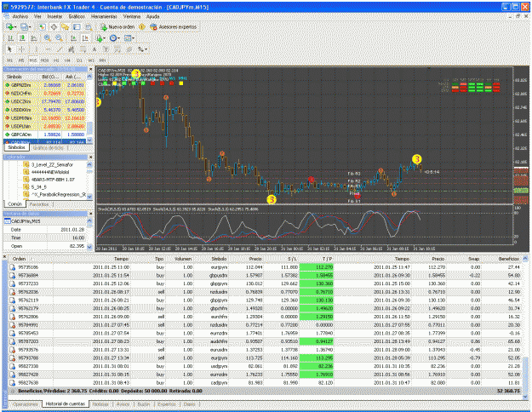
Task: Toggle the Market Watch window icon
Action: point(42,26)
